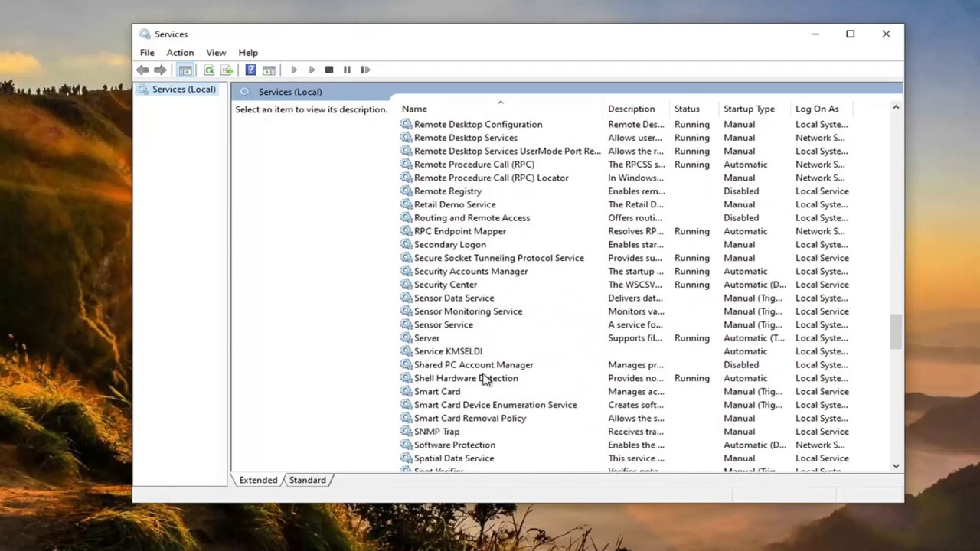980x551 pixels.
Task: Open the Help menu
Action: tap(248, 53)
